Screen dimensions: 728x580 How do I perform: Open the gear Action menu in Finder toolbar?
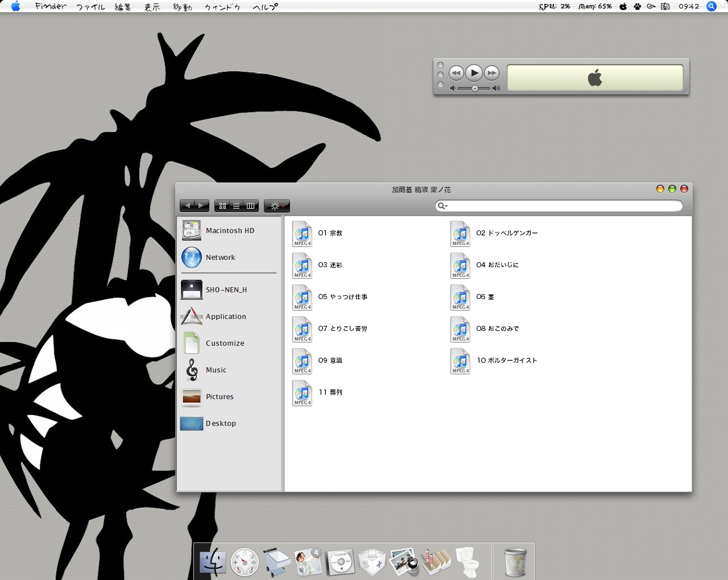click(277, 206)
